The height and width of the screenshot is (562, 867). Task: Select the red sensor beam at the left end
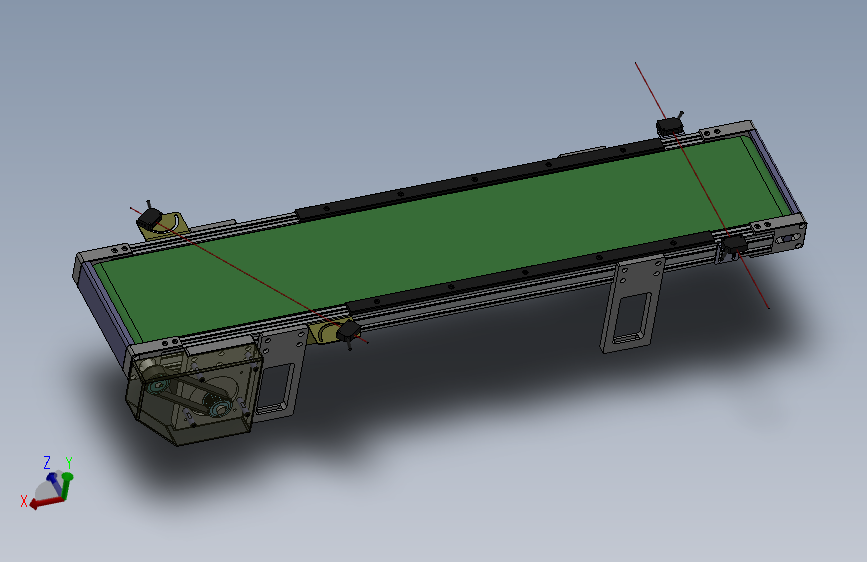[x=249, y=275]
